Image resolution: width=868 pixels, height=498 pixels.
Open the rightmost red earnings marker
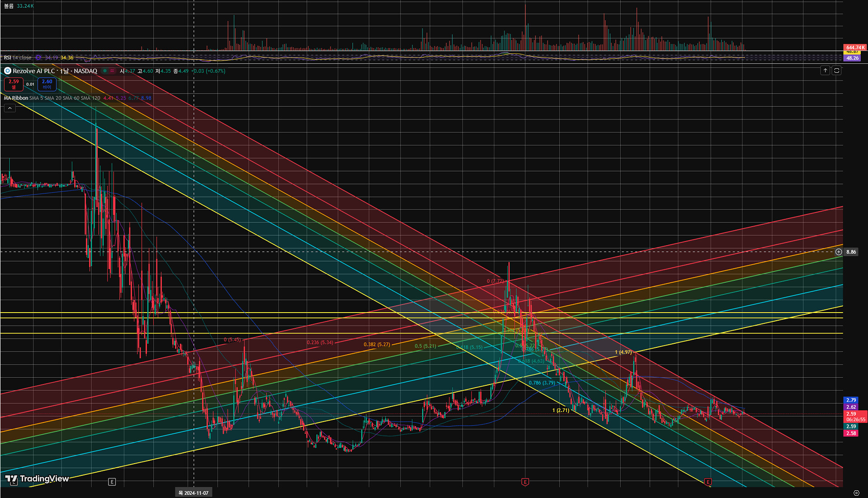(x=708, y=482)
